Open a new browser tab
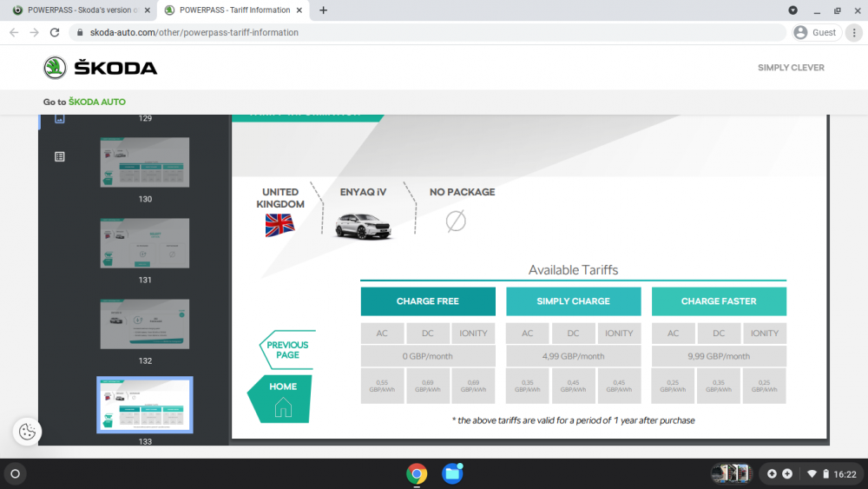 point(323,10)
